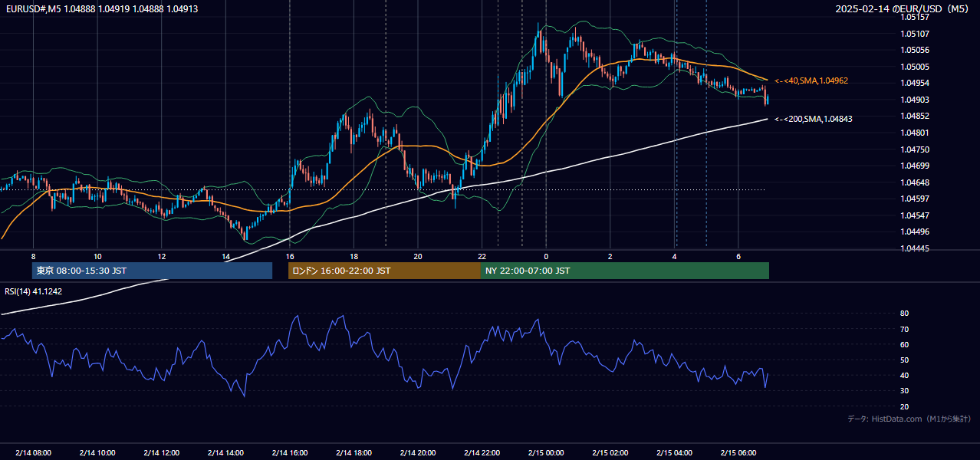
Task: Click the bottom time label 2/14 22:00
Action: coord(482,452)
